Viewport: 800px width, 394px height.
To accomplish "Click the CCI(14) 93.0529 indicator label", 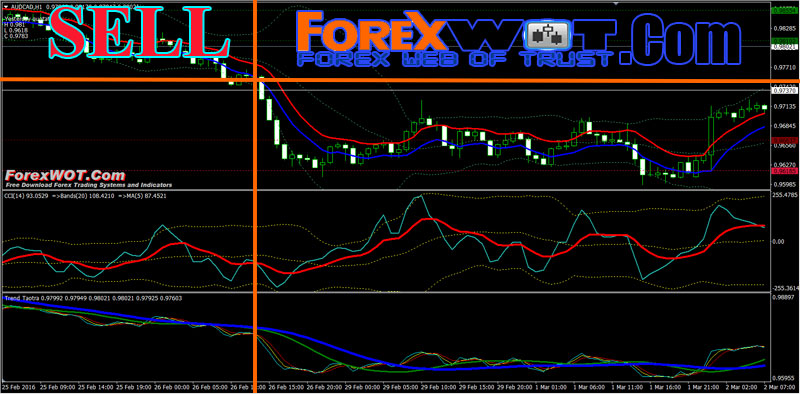I will [x=26, y=195].
